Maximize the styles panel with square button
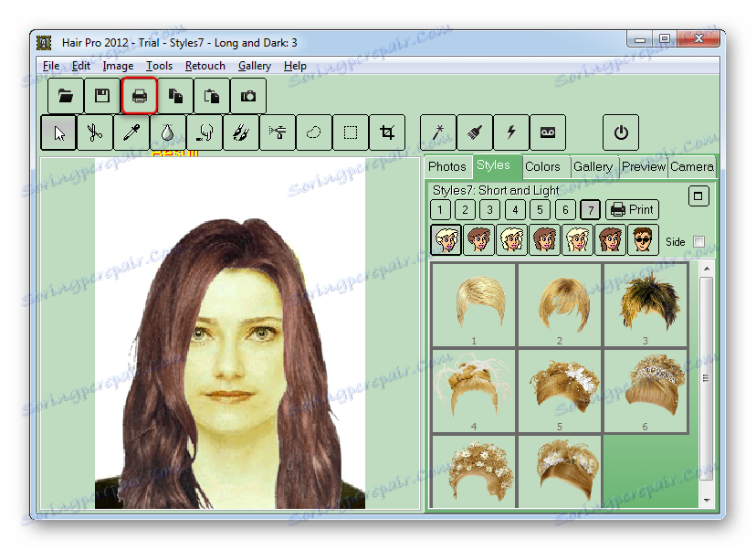This screenshot has width=756, height=550. tap(698, 196)
